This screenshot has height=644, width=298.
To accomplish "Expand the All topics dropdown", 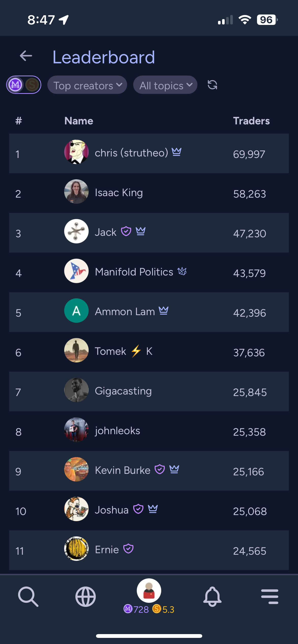I will tap(165, 85).
